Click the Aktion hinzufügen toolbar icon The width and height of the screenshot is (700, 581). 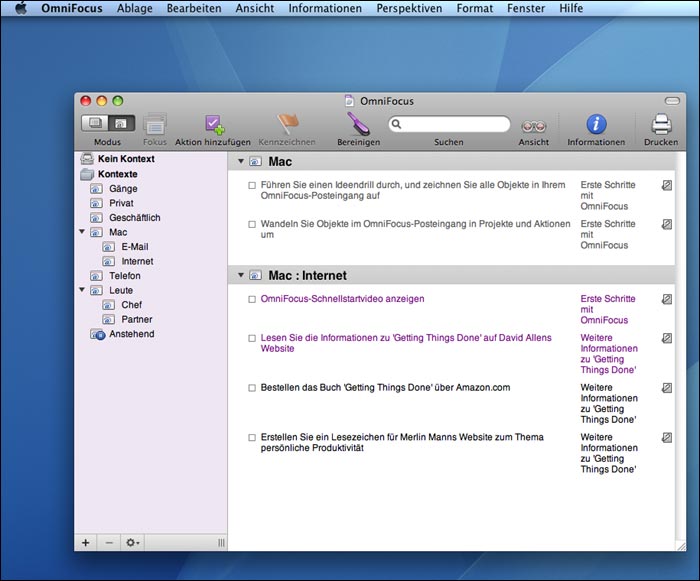point(215,124)
